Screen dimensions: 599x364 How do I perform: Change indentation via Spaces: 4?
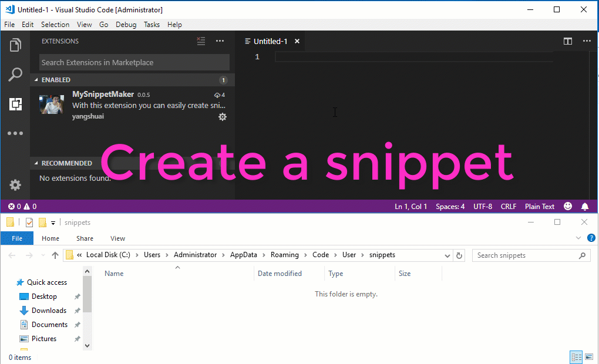[x=450, y=207]
